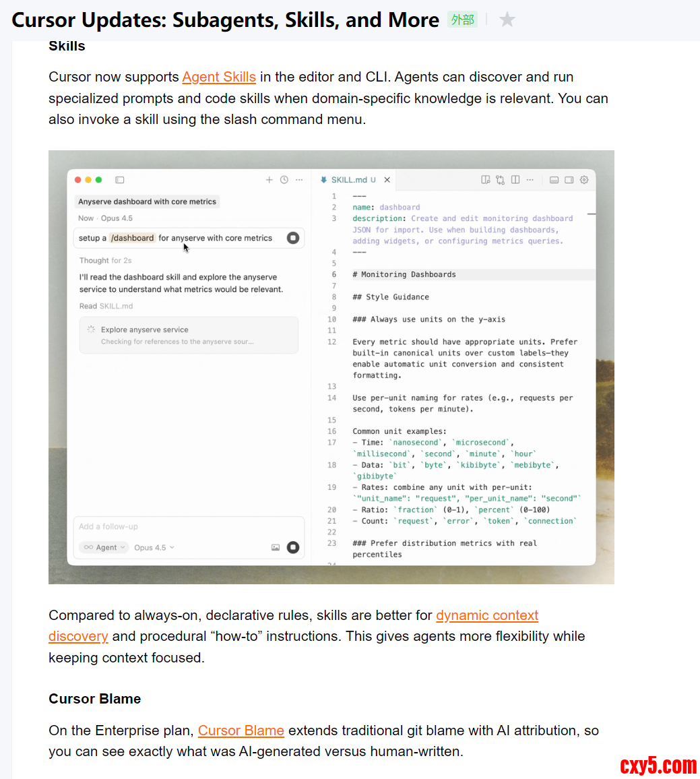Click stop button in follow-up box
This screenshot has height=779, width=700.
(x=293, y=547)
